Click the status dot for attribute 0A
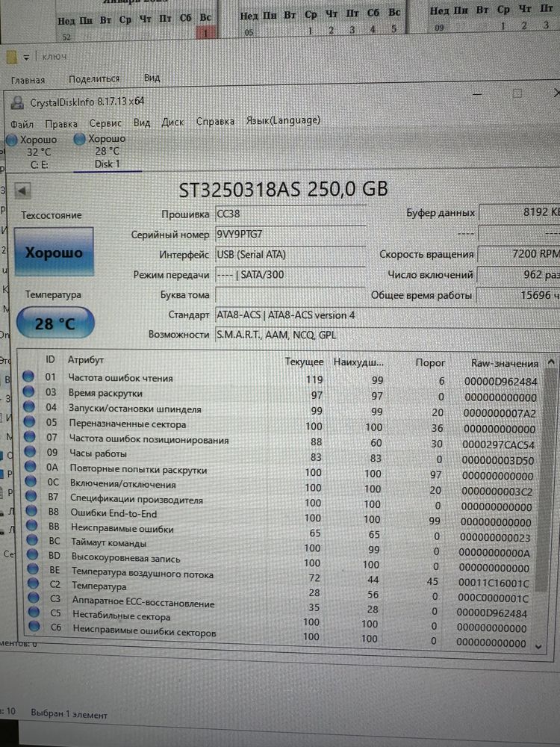 [x=31, y=466]
